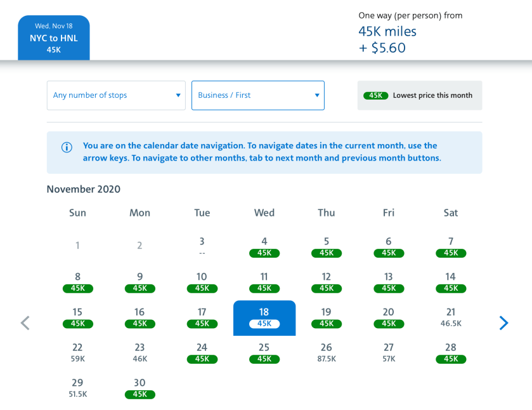532x410 pixels.
Task: Go to the previous month arrow
Action: pyautogui.click(x=25, y=323)
